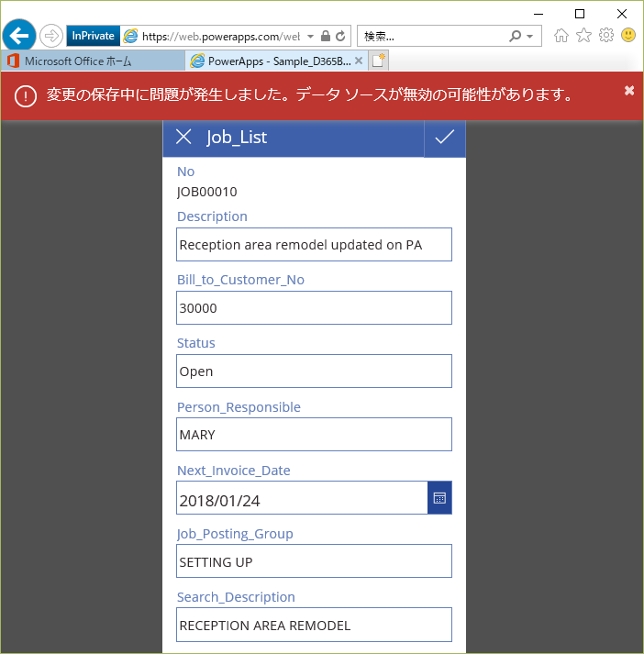Cancel editing with the X icon on Job_List

click(183, 137)
